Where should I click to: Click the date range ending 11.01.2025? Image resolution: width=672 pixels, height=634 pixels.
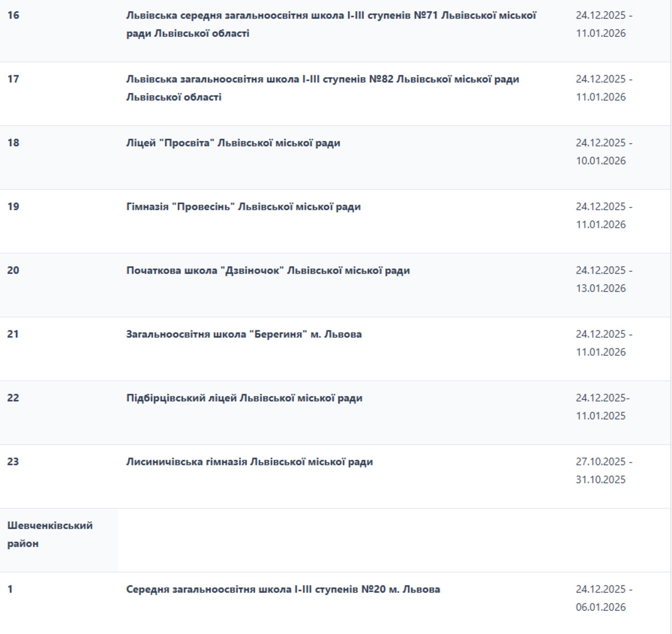pyautogui.click(x=602, y=407)
